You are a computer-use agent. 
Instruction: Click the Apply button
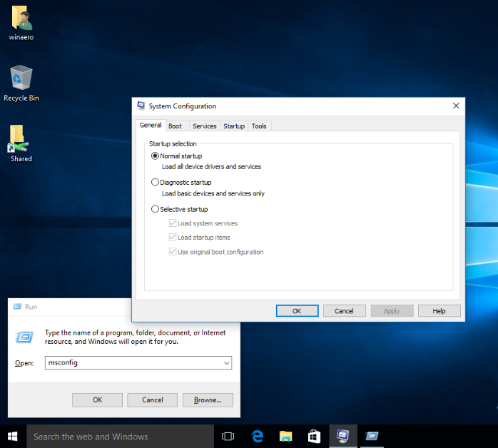[392, 311]
